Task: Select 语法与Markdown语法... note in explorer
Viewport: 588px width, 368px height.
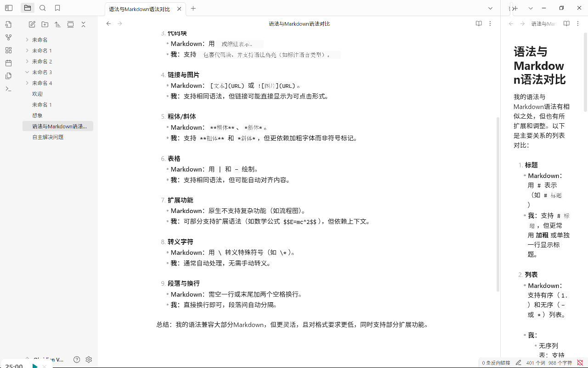Action: point(58,126)
